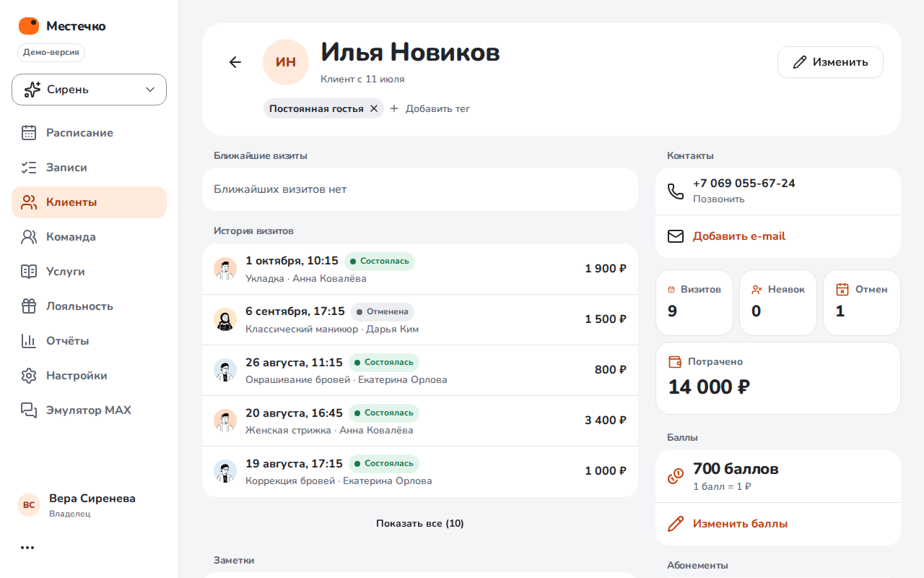The image size is (924, 578).
Task: Click the Отменена status badge
Action: point(383,312)
